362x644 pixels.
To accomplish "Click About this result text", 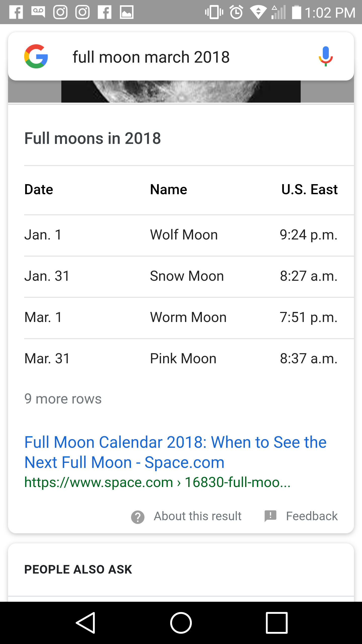I will tap(198, 516).
